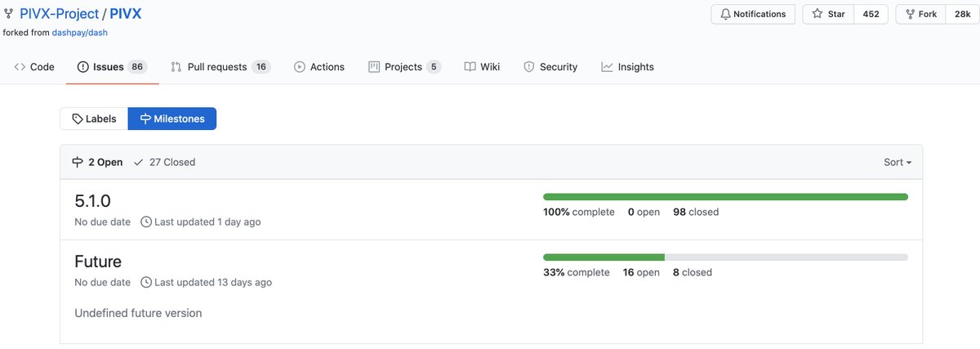This screenshot has height=349, width=980.
Task: Open the 5.1.0 milestone
Action: pos(92,201)
